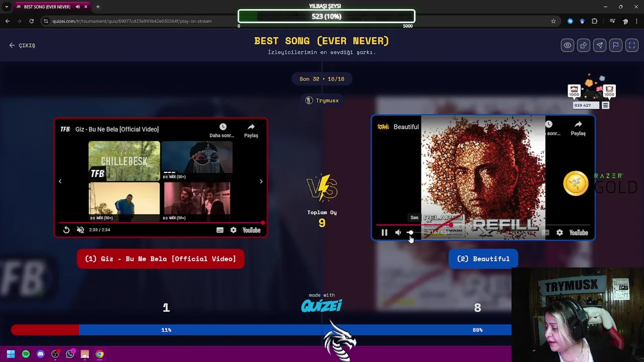644x362 pixels.
Task: Click Paylaş share on Giz video
Action: 251,130
